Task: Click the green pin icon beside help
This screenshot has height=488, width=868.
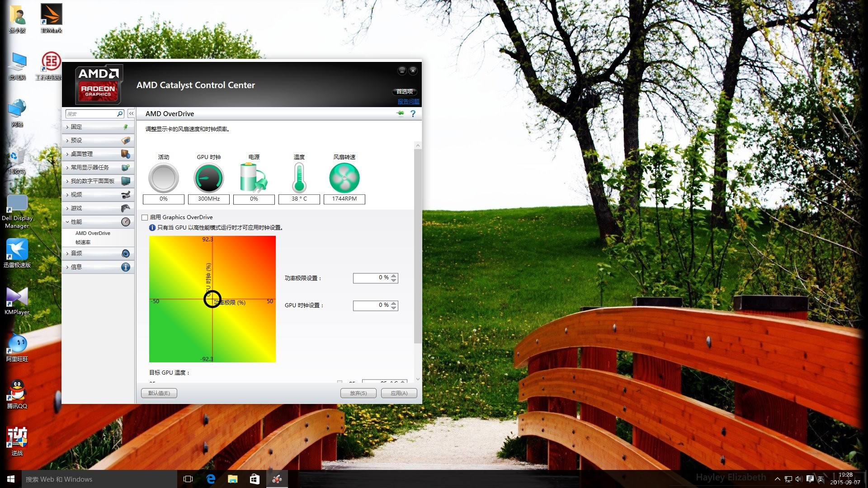Action: click(400, 113)
